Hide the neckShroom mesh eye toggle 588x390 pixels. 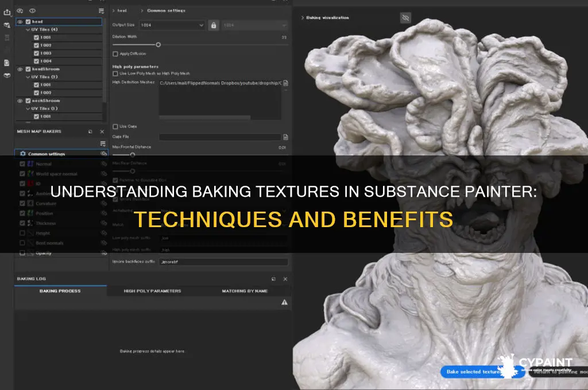coord(20,101)
